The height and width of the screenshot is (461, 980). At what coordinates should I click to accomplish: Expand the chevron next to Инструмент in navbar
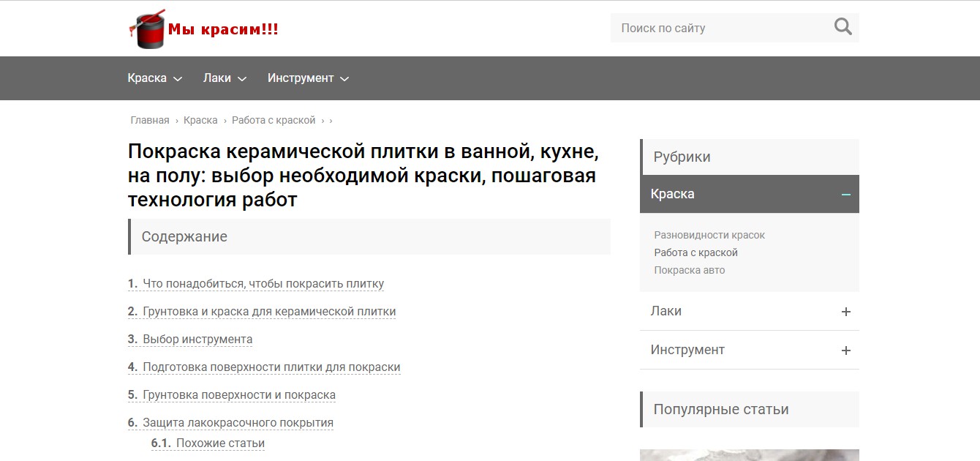[x=344, y=79]
